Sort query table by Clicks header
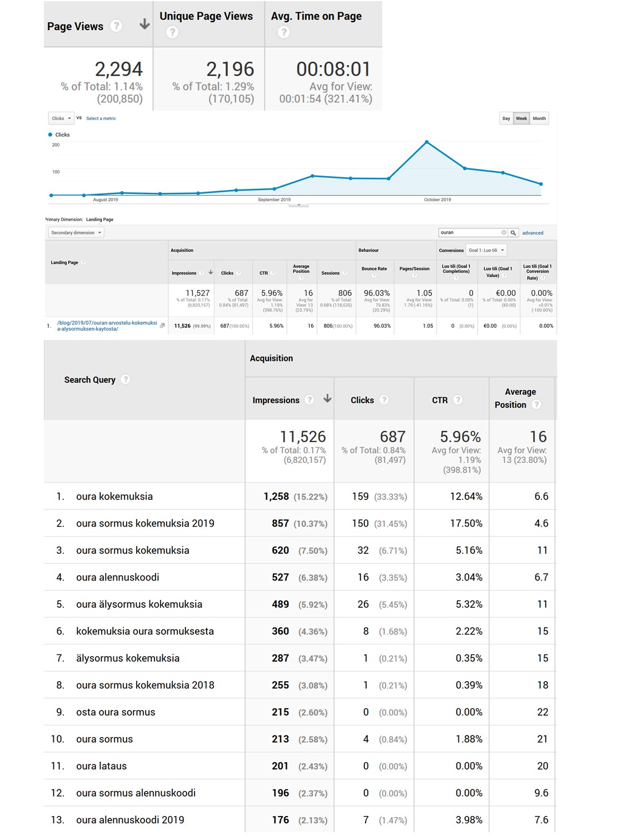The height and width of the screenshot is (840, 630). 362,400
